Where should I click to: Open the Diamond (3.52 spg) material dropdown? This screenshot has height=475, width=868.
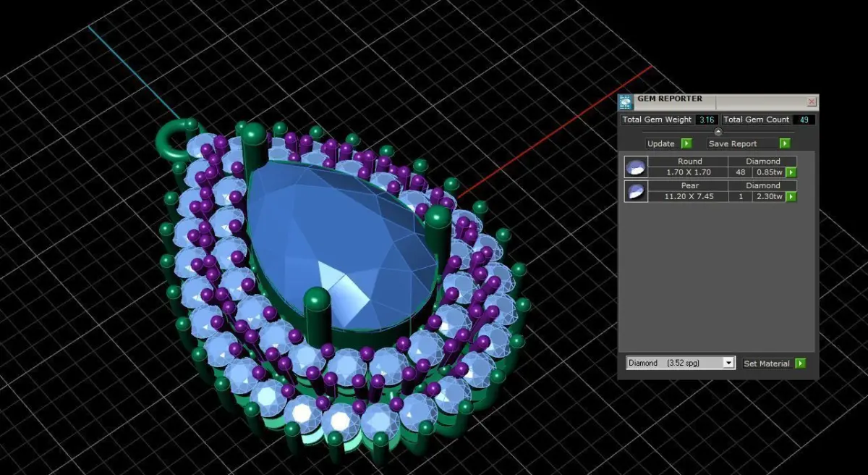(x=681, y=363)
